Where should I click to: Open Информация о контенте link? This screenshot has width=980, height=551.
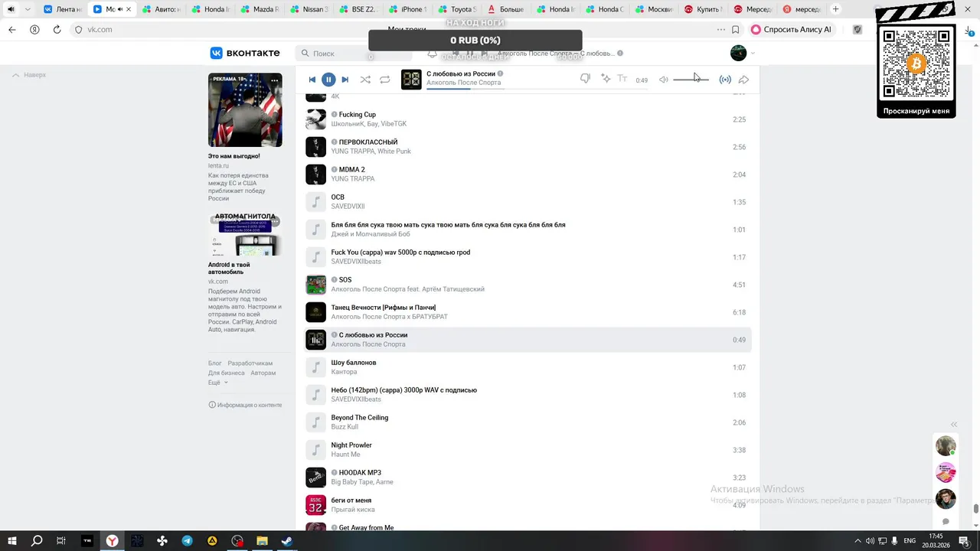click(x=245, y=405)
